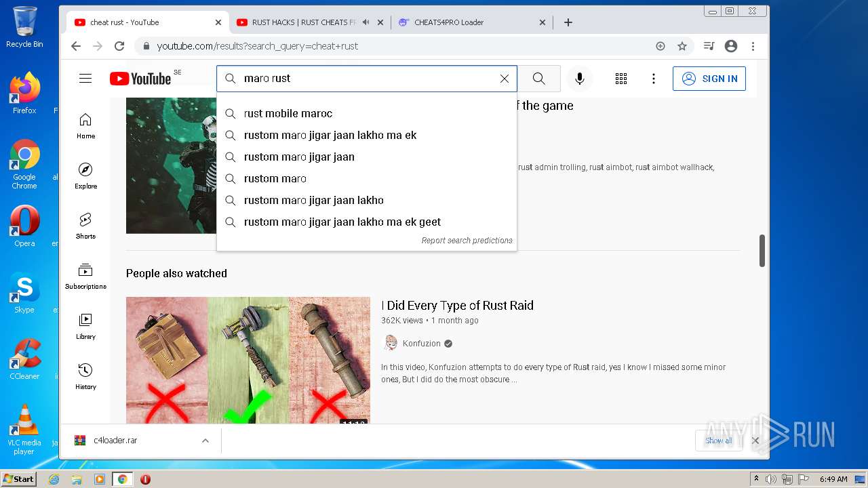Show hidden system tray icons arrow
868x488 pixels.
(756, 479)
